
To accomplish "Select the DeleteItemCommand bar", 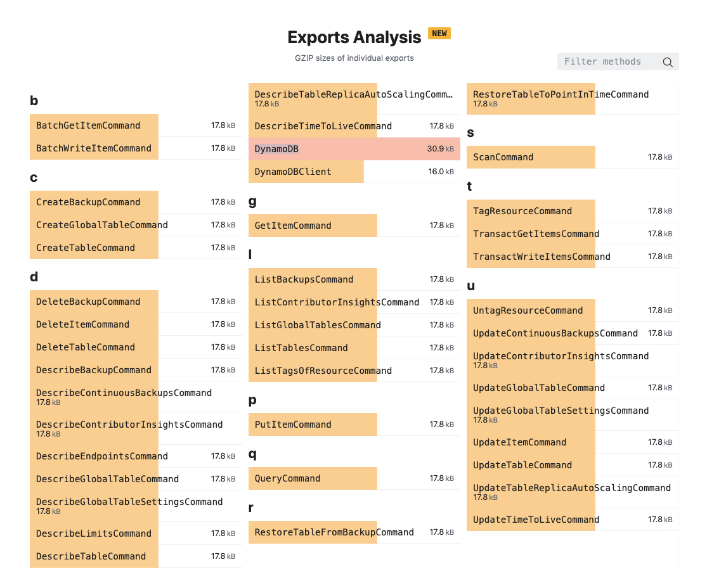I will (x=93, y=324).
